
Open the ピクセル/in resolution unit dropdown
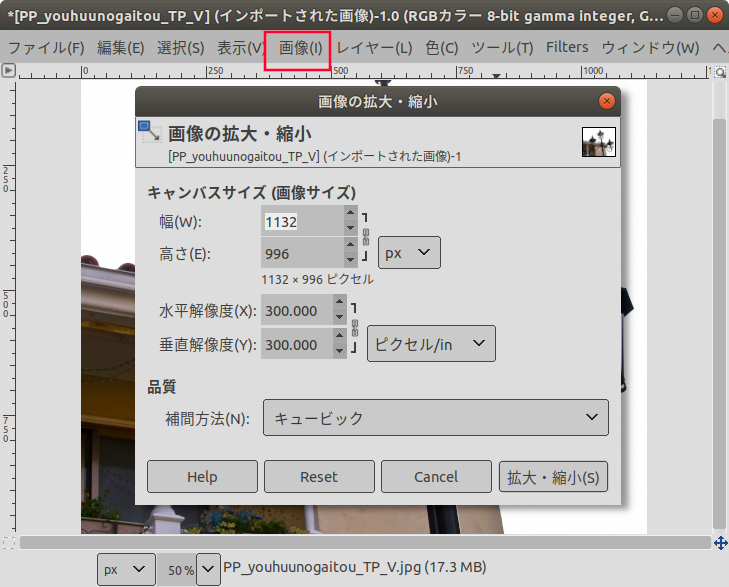pos(431,343)
